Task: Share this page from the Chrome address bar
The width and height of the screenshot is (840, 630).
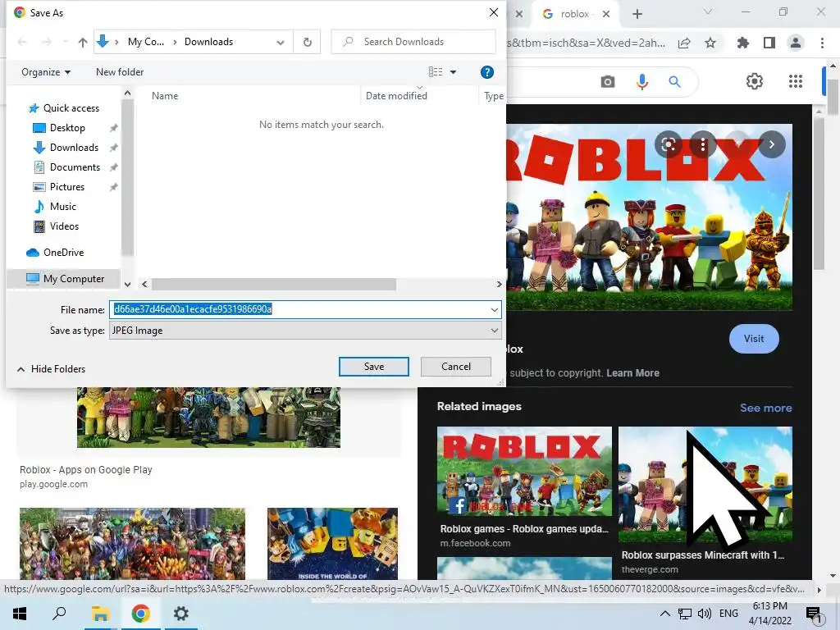Action: click(x=684, y=43)
